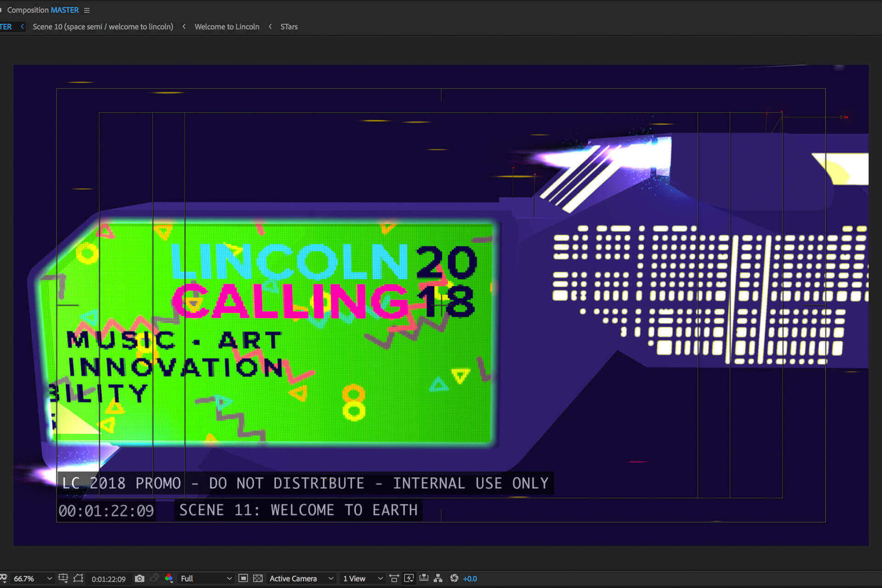The image size is (882, 588).
Task: Toggle mask and shape path visibility
Action: 79,578
